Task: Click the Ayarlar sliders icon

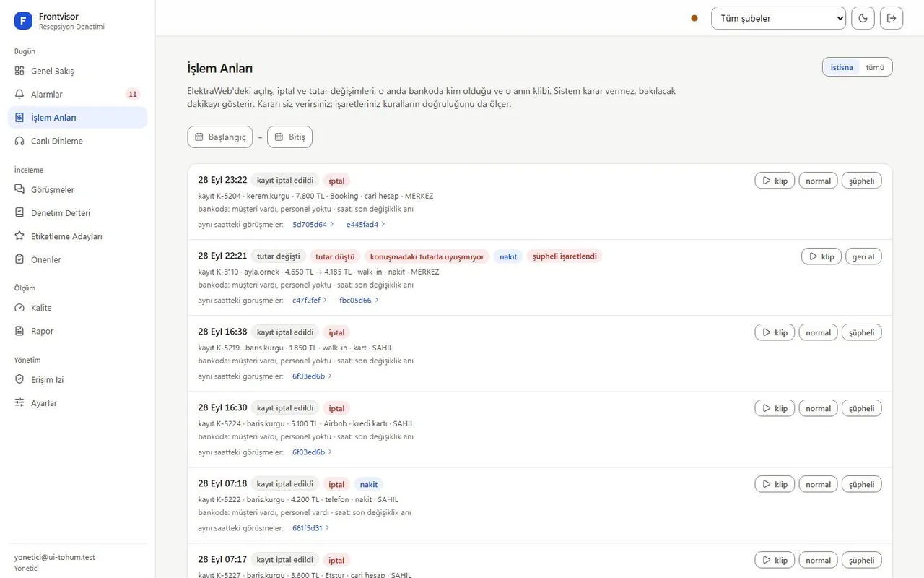Action: tap(19, 403)
